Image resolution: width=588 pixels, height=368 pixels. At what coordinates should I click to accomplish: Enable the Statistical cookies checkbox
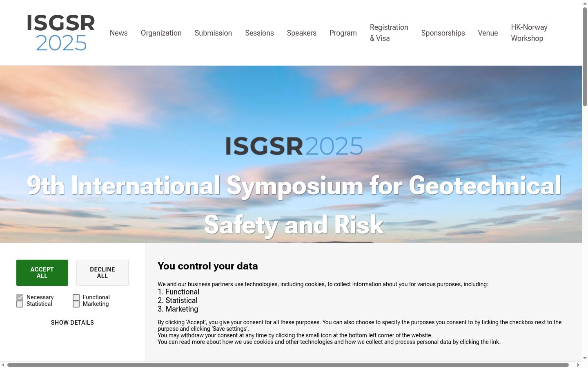pos(20,304)
